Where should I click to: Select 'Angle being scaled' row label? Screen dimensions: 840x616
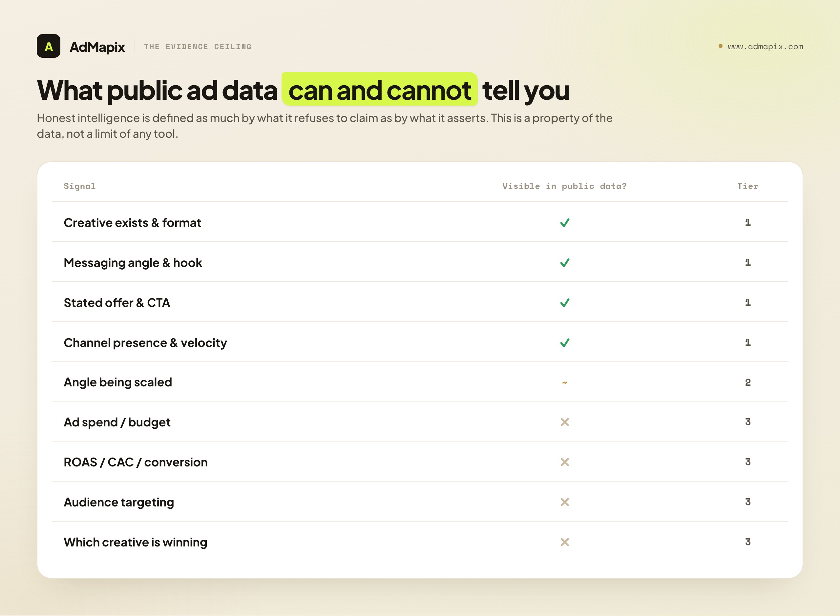[118, 382]
